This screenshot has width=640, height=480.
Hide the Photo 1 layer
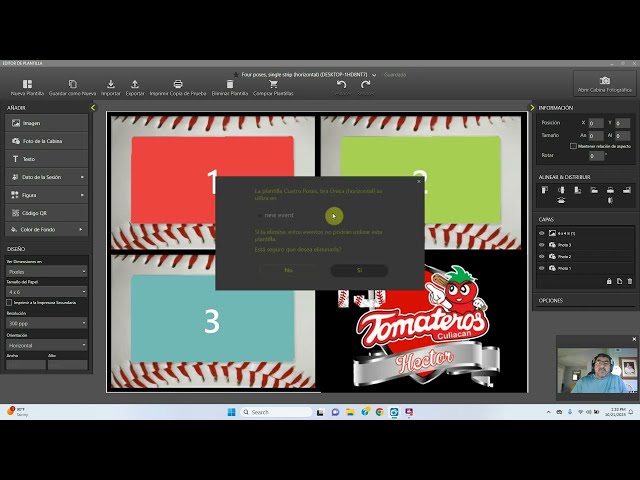coord(542,268)
